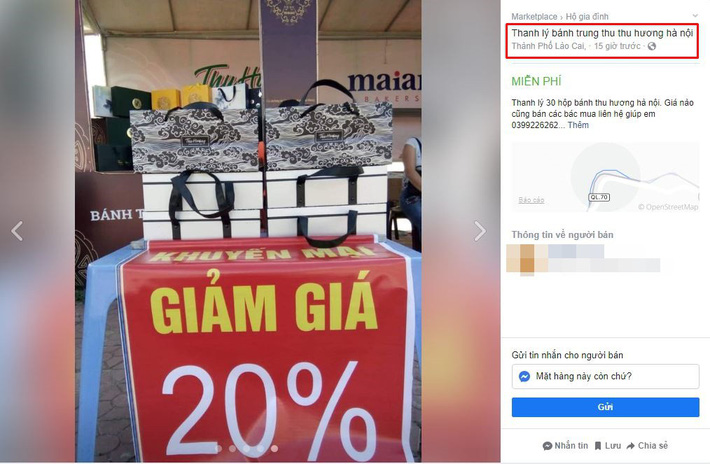
Task: Send message with Gửi button
Action: coord(605,407)
